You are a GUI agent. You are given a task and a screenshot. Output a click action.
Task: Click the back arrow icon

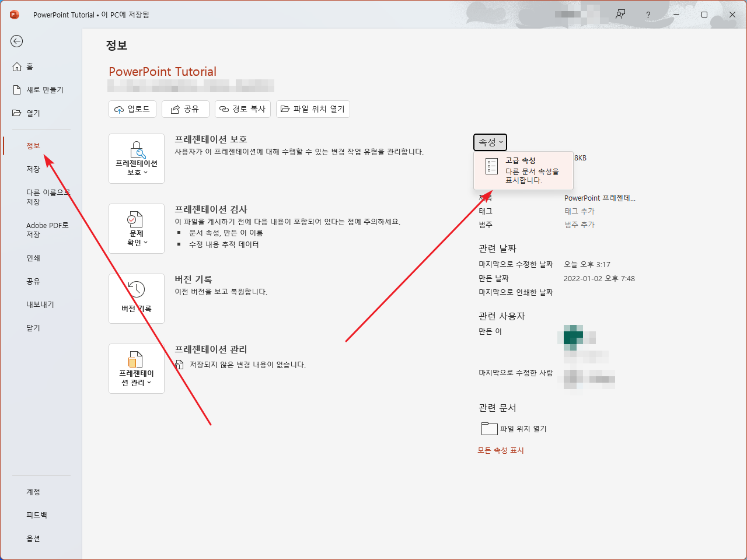[17, 41]
